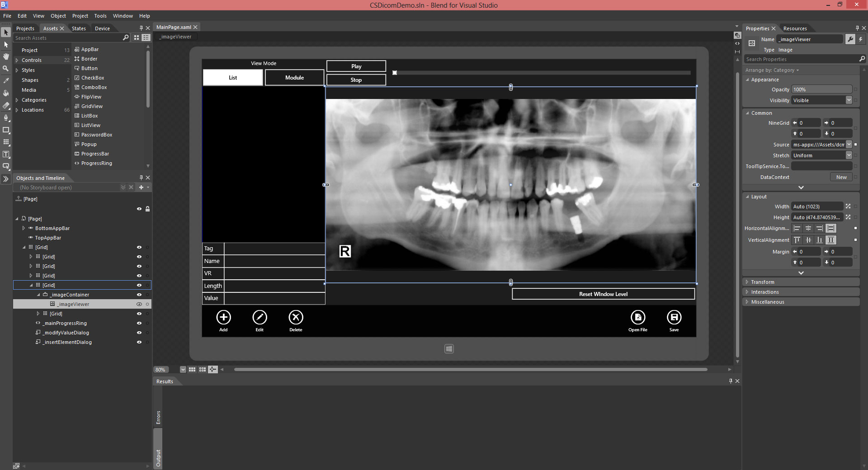Click the slider thumb on artboard
This screenshot has height=470, width=868.
click(395, 73)
